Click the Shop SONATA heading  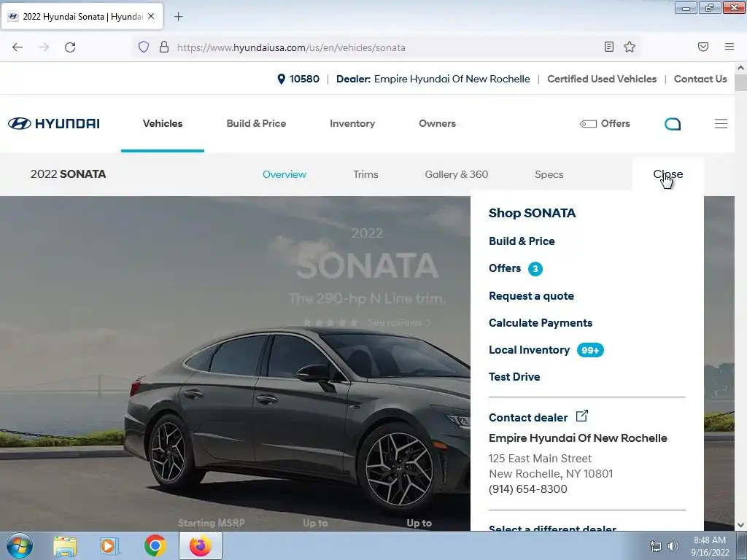pyautogui.click(x=532, y=213)
